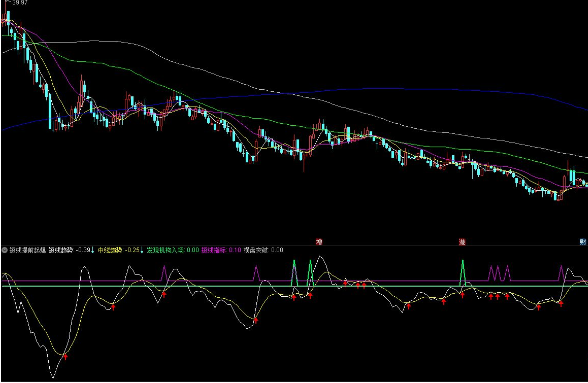Click the rightmost red event marker on the time axis
588x383 pixels.
pyautogui.click(x=462, y=242)
